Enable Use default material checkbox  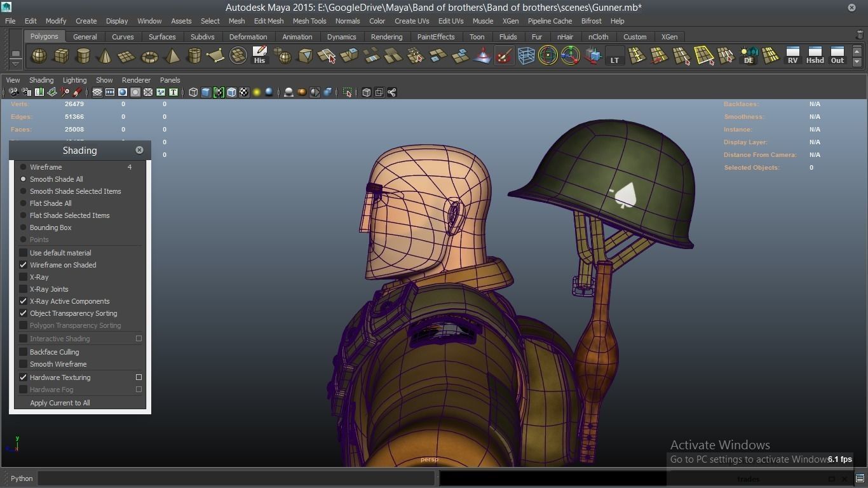pos(24,253)
